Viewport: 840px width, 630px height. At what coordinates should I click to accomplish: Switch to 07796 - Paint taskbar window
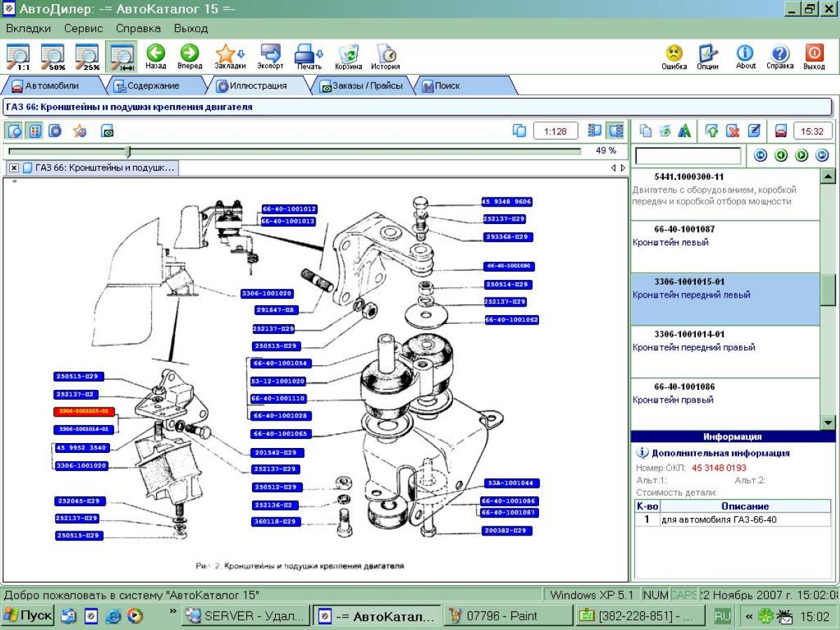pyautogui.click(x=508, y=616)
